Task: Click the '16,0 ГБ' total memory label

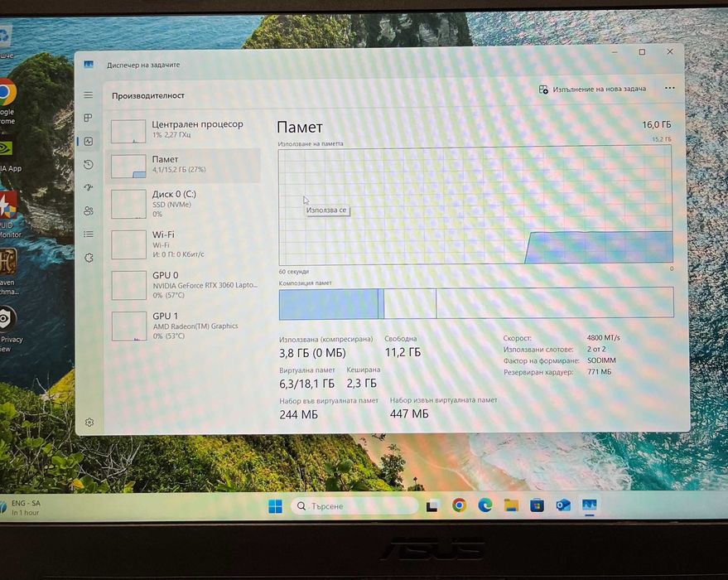Action: [657, 124]
